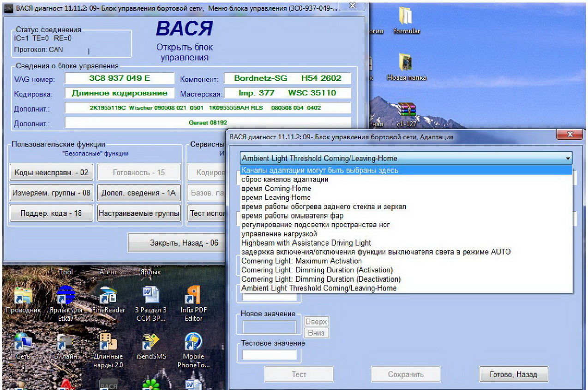This screenshot has width=588, height=390.
Task: Click Настраиваемые группы button
Action: pos(138,213)
